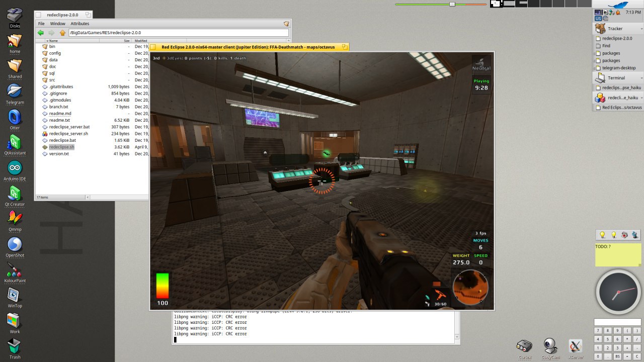Select the readme.md file
The height and width of the screenshot is (362, 644).
pos(60,114)
